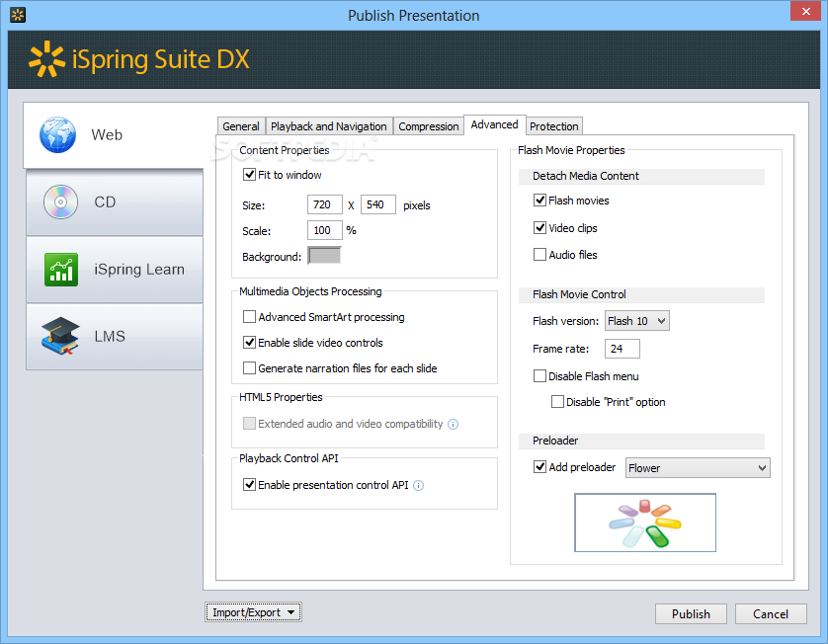This screenshot has height=644, width=828.
Task: Click the Scale percentage field
Action: [325, 230]
